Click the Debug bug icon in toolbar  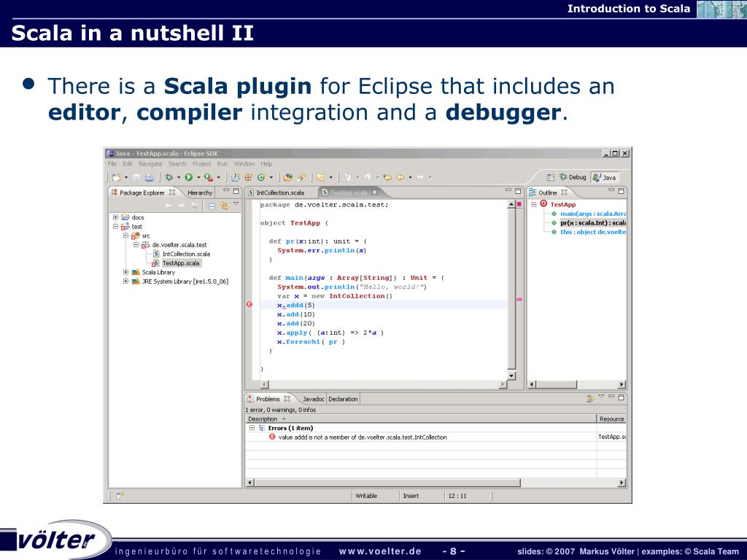[x=169, y=177]
